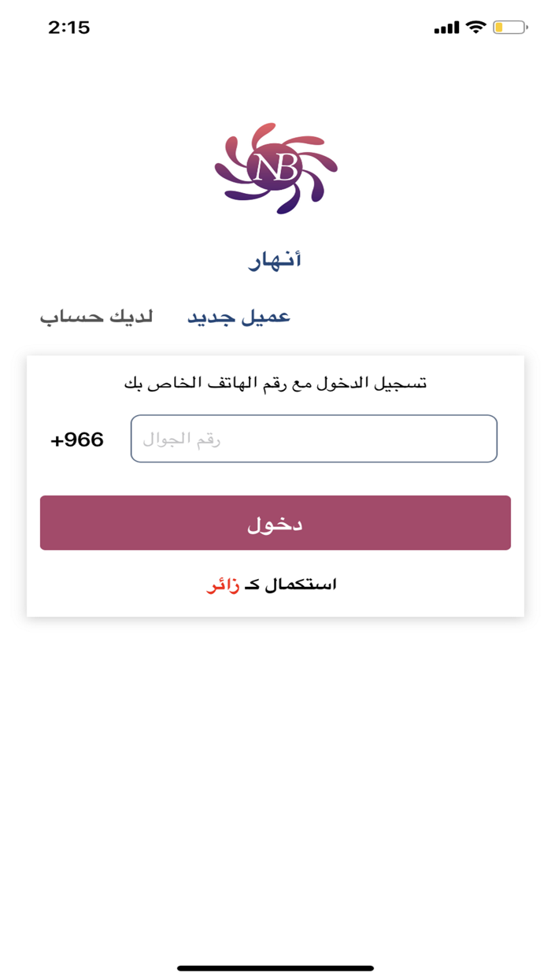Tap the home indicator bar
The width and height of the screenshot is (551, 980).
click(x=275, y=967)
